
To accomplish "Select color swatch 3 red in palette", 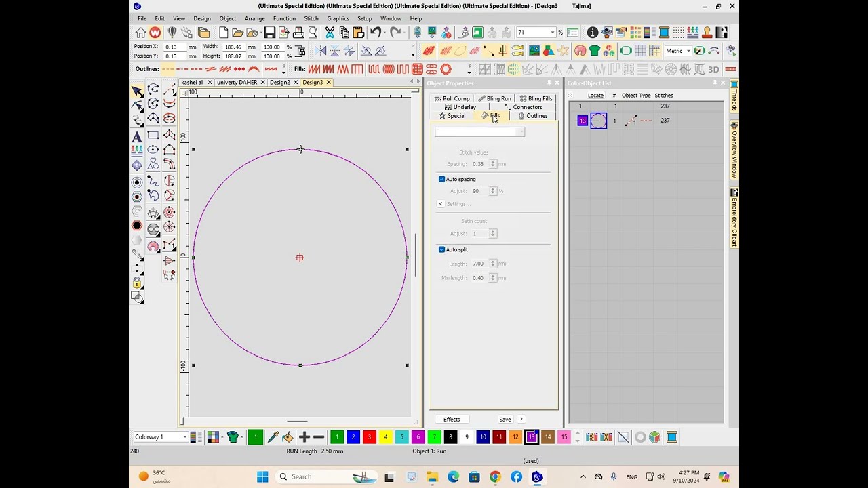I will click(370, 437).
